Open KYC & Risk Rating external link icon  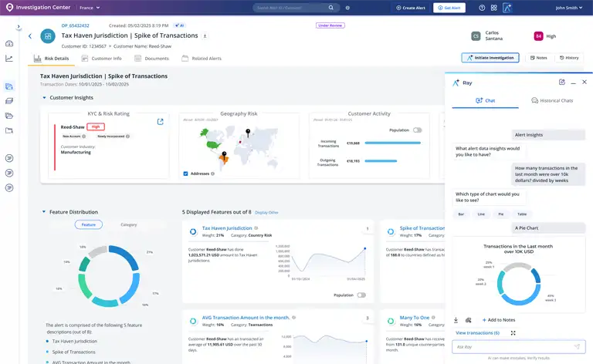(161, 122)
